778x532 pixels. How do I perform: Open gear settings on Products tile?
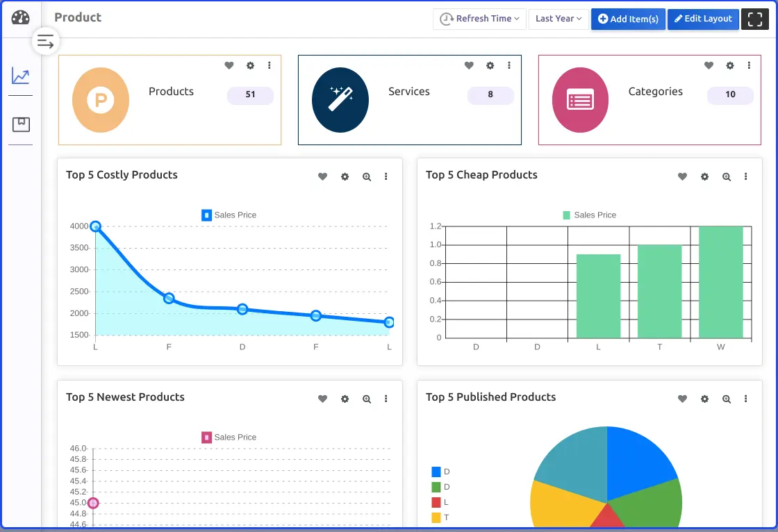[250, 65]
